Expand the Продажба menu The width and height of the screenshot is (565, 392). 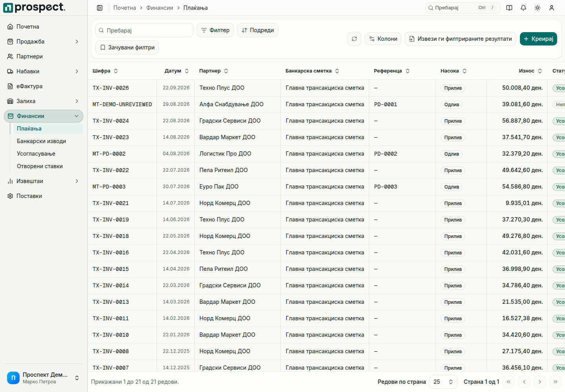click(44, 42)
